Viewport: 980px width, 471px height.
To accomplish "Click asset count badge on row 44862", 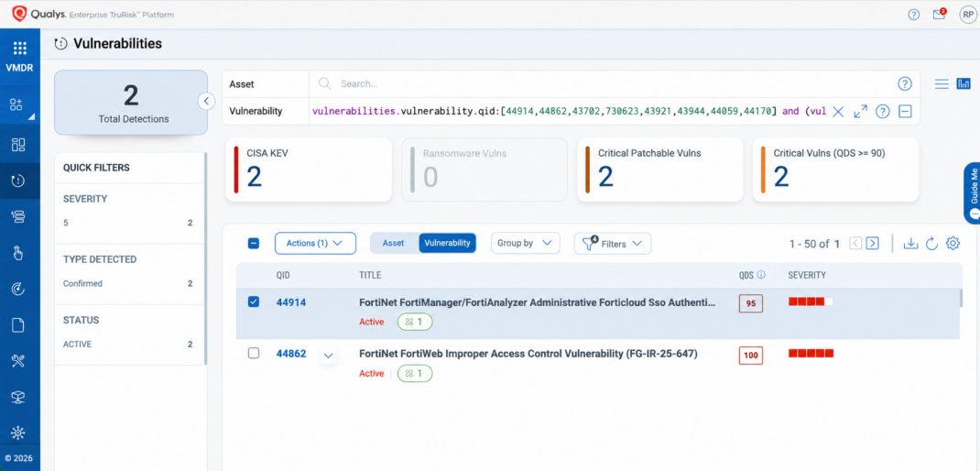I will (x=415, y=374).
